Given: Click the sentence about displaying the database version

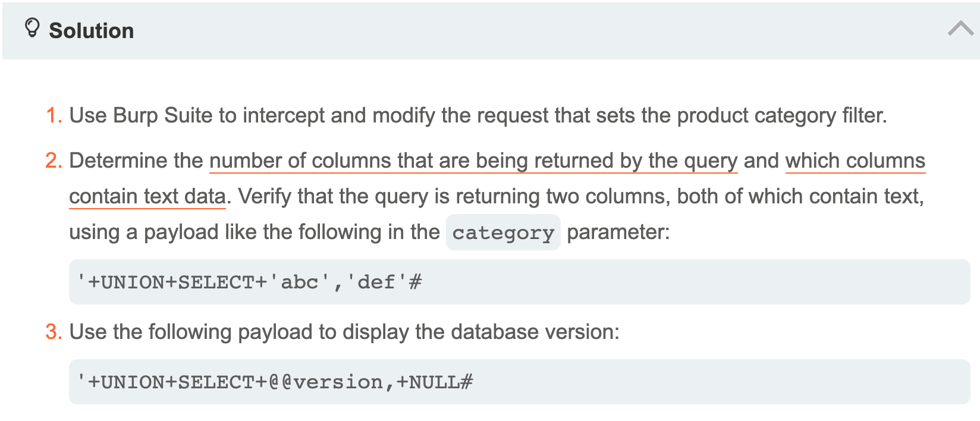Looking at the screenshot, I should click(344, 332).
